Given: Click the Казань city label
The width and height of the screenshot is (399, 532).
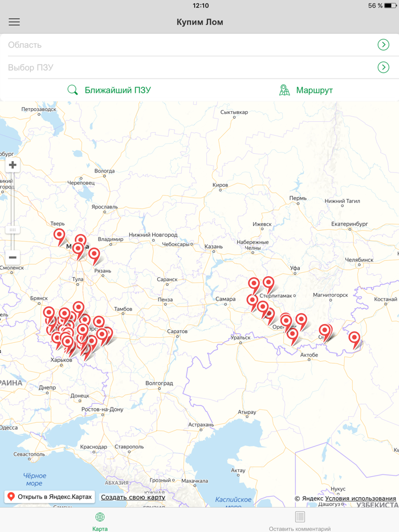Looking at the screenshot, I should pos(214,246).
